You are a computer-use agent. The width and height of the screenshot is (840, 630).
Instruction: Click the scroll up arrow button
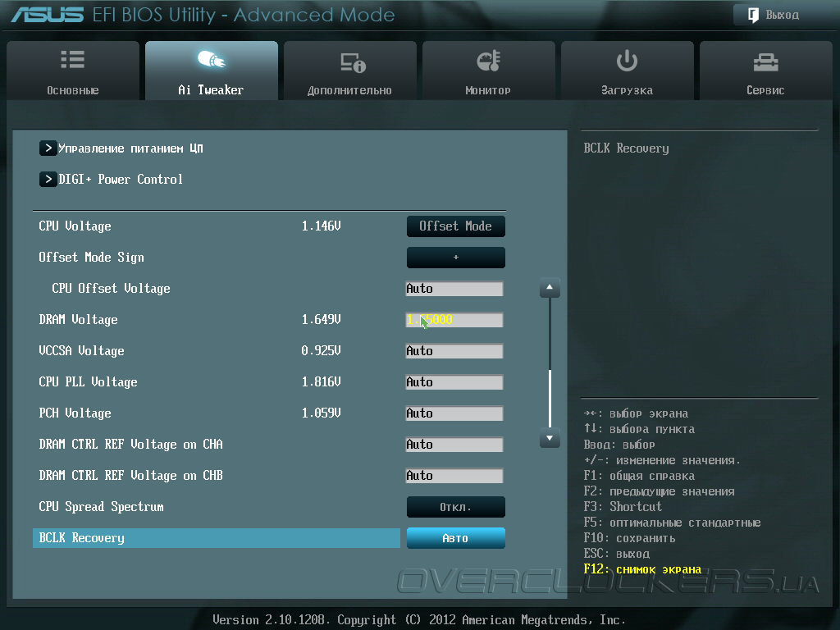click(x=550, y=288)
